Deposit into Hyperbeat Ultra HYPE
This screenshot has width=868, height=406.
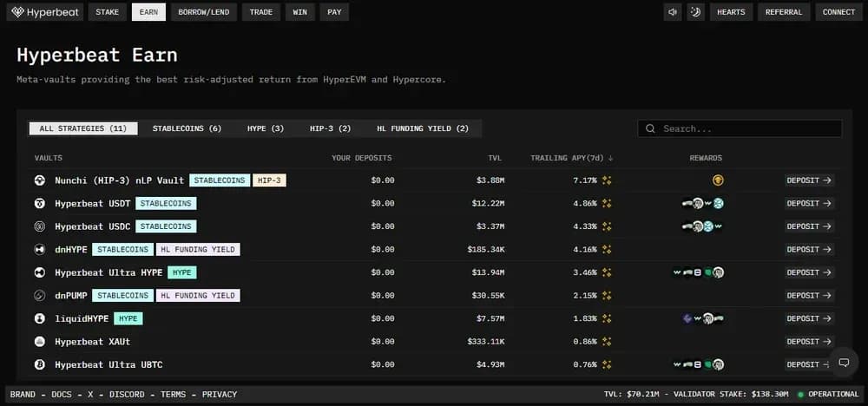(809, 272)
